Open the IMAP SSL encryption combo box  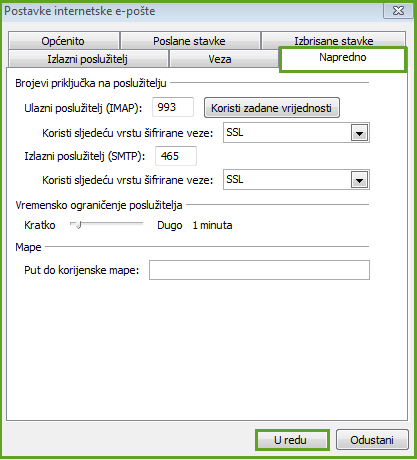[x=296, y=133]
